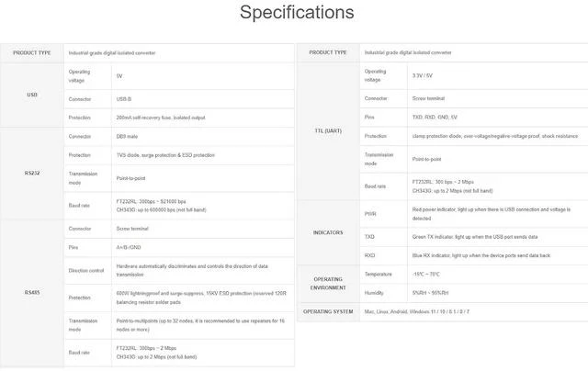Click the 200mA self-recovery fuse protection text
The width and height of the screenshot is (588, 371).
click(161, 118)
